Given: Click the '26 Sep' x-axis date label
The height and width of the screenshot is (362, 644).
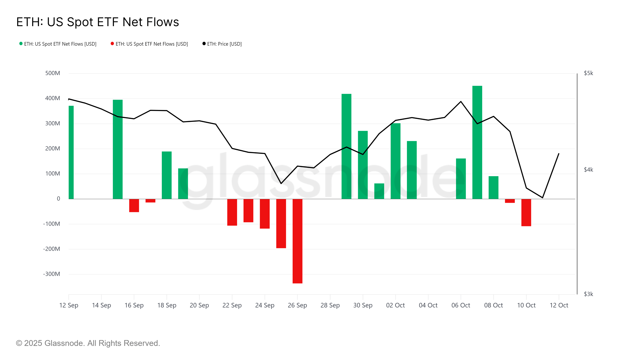Looking at the screenshot, I should click(297, 305).
